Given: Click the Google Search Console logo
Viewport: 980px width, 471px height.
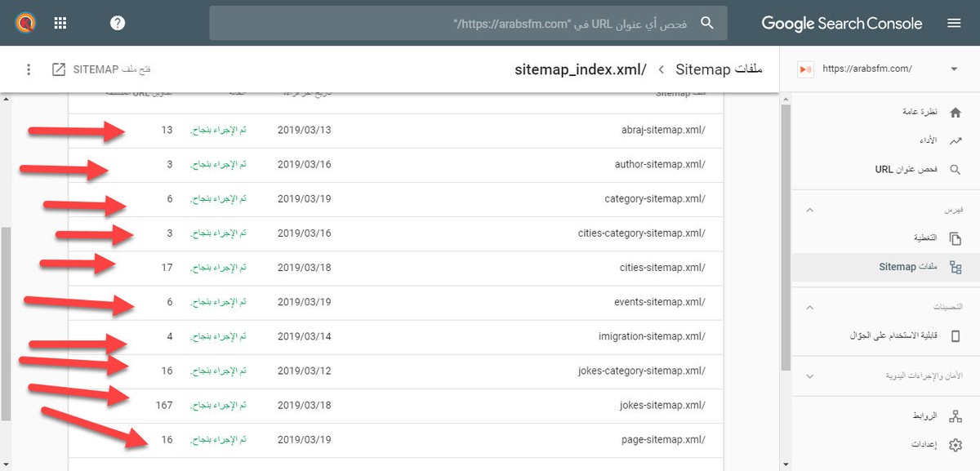Looking at the screenshot, I should (842, 24).
